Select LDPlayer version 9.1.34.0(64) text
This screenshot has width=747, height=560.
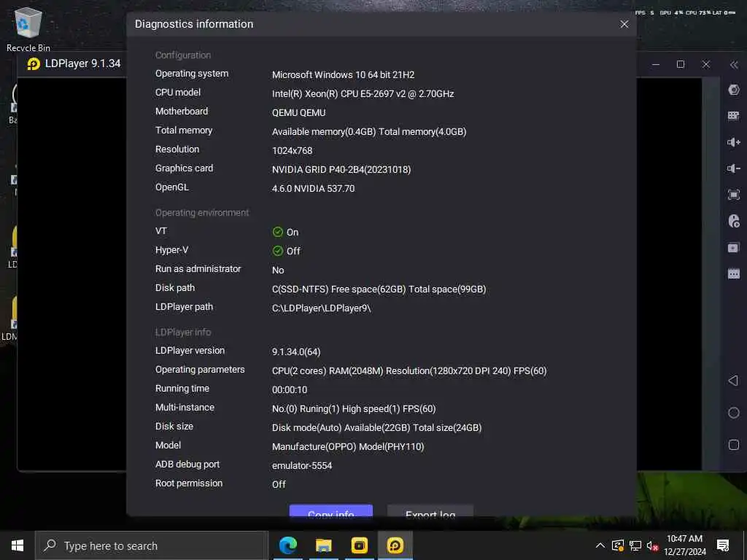pos(296,352)
